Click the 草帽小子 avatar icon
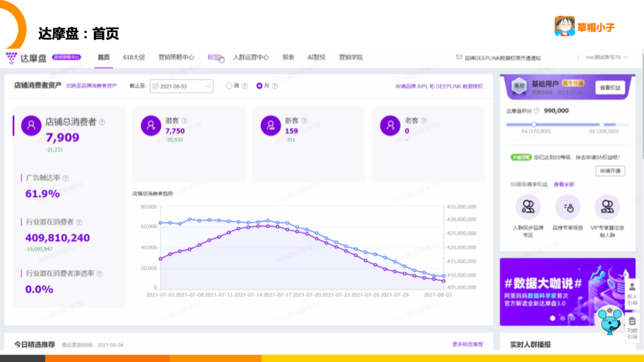This screenshot has height=362, width=644. [x=564, y=26]
